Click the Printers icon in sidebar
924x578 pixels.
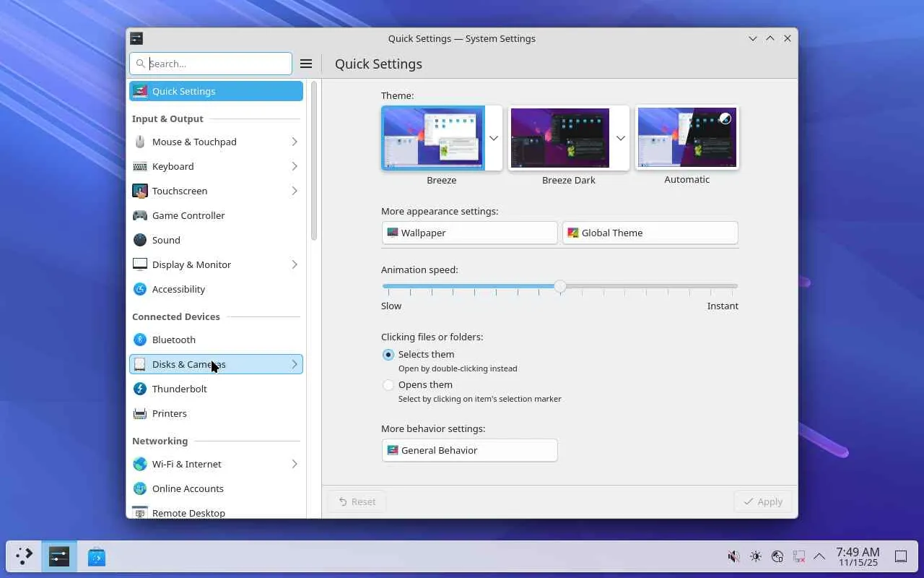pyautogui.click(x=140, y=413)
